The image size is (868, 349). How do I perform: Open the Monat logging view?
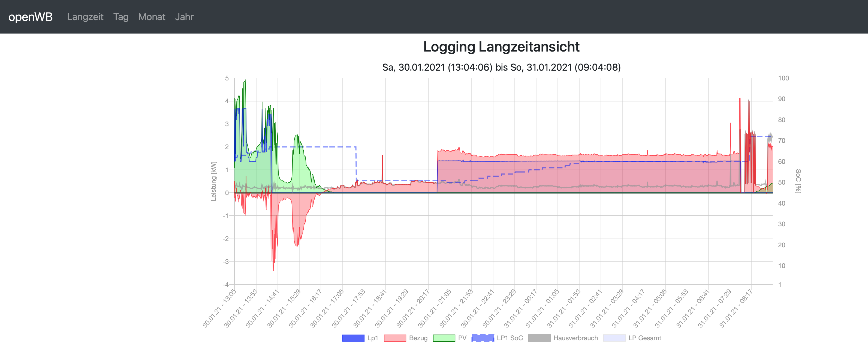(152, 17)
